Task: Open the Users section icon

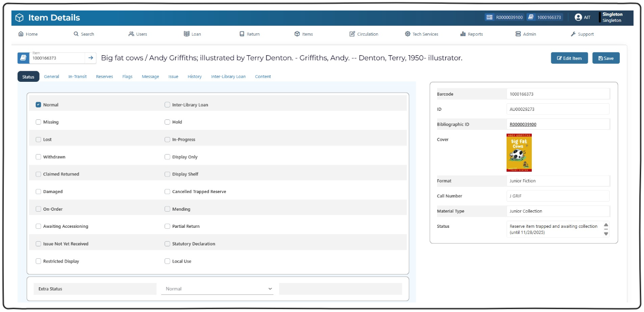Action: tap(131, 34)
